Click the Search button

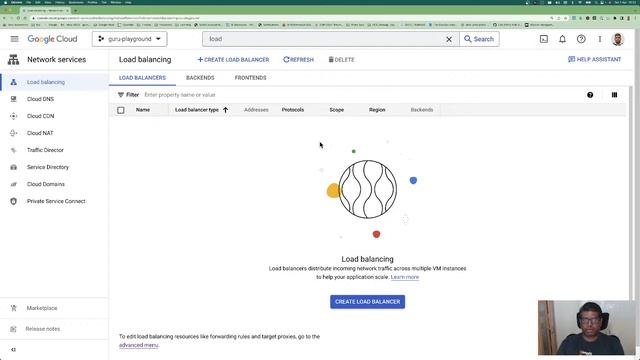point(479,39)
